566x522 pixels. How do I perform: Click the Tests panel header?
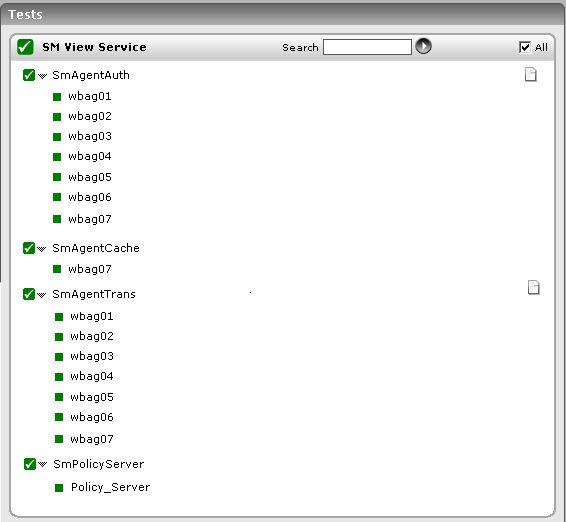coord(283,14)
